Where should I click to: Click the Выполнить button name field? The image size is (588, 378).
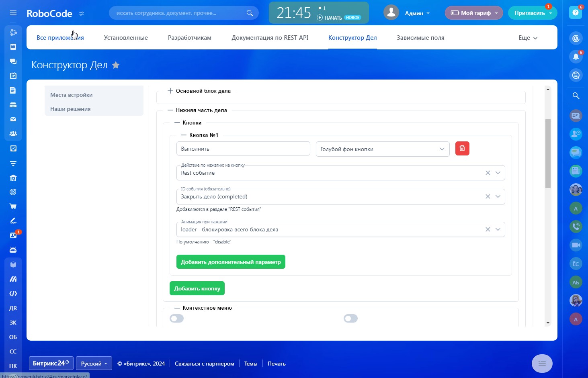[243, 149]
